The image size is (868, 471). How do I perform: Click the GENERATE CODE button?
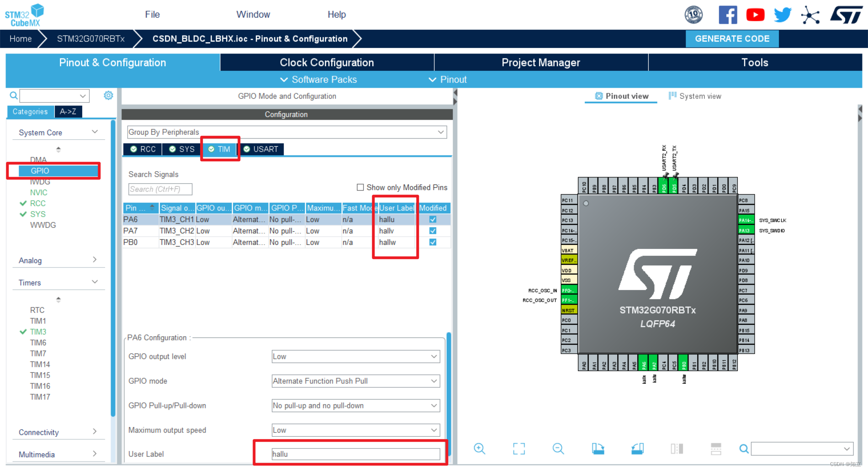(732, 39)
